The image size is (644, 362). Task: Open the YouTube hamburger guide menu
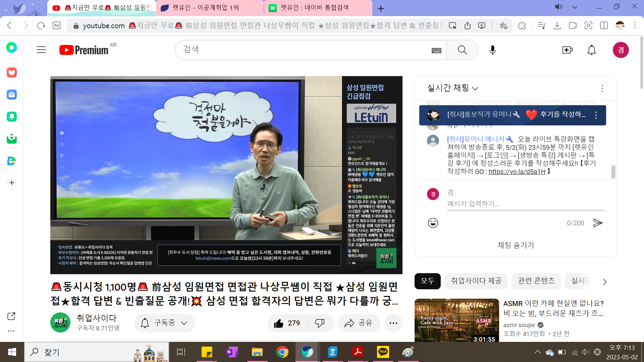coord(41,50)
